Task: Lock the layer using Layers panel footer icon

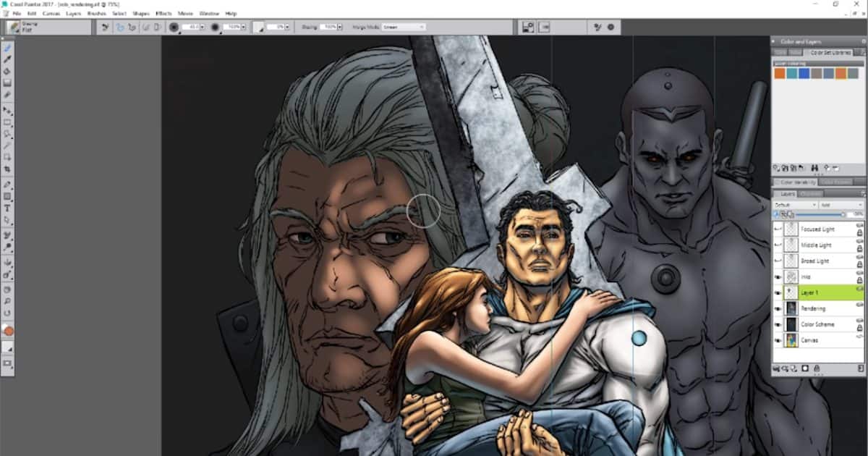Action: (x=817, y=369)
